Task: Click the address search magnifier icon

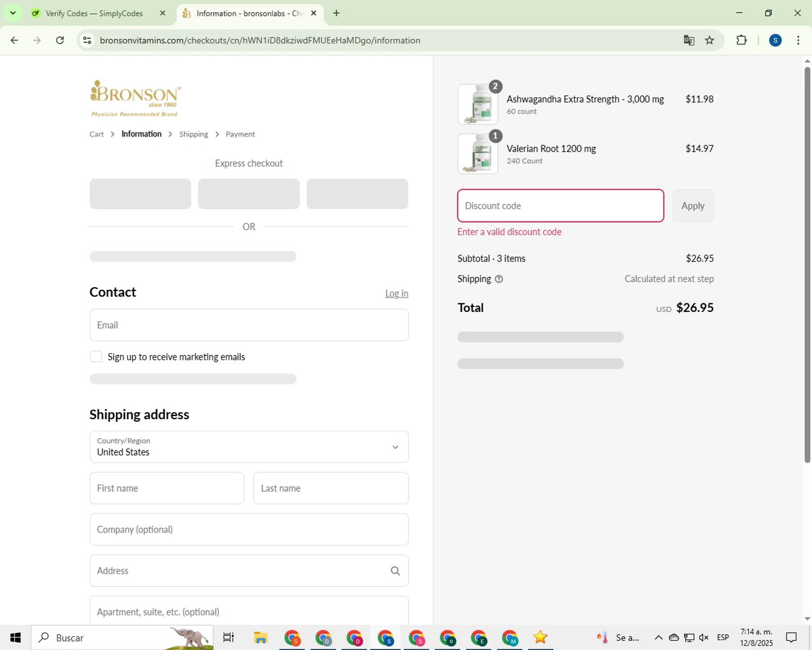Action: pos(395,571)
